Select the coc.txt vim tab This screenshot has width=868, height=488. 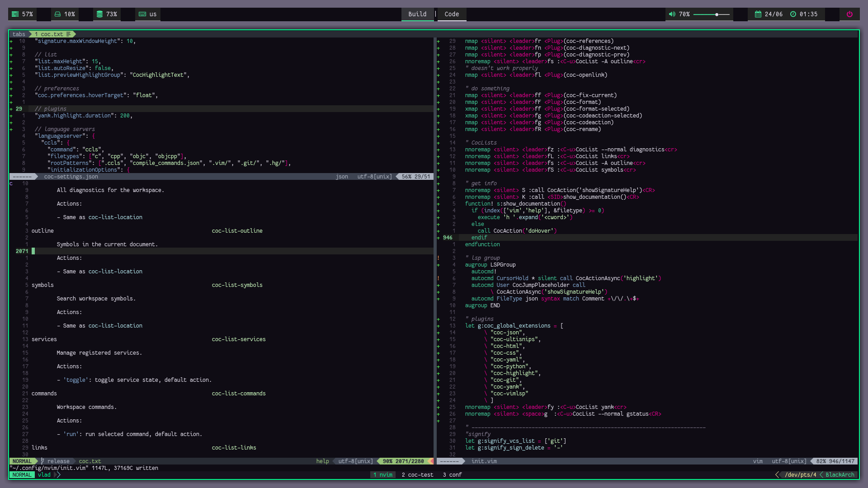click(x=52, y=34)
